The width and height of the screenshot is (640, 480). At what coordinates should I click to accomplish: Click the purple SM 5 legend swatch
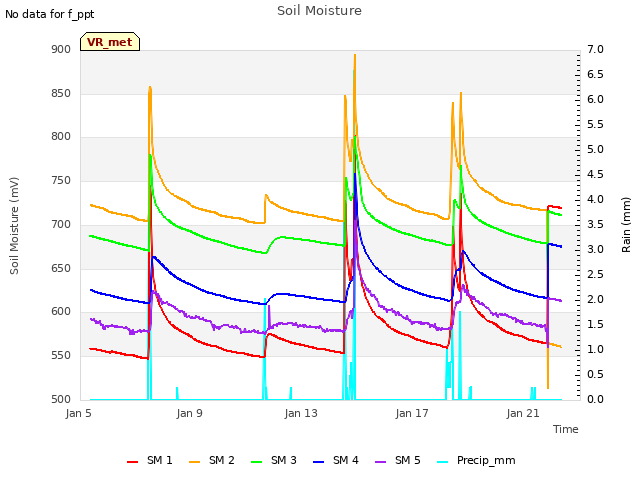381,462
